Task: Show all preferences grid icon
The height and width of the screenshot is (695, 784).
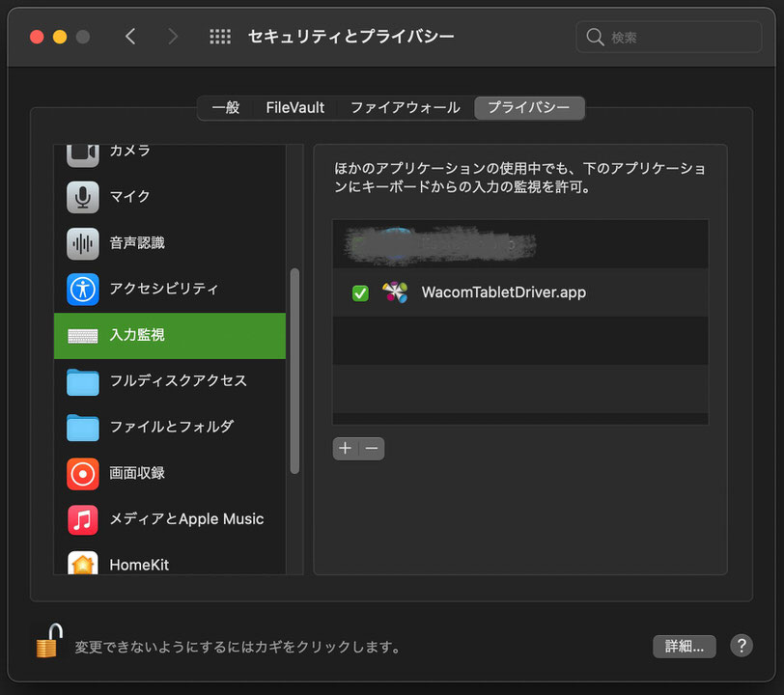Action: point(220,37)
